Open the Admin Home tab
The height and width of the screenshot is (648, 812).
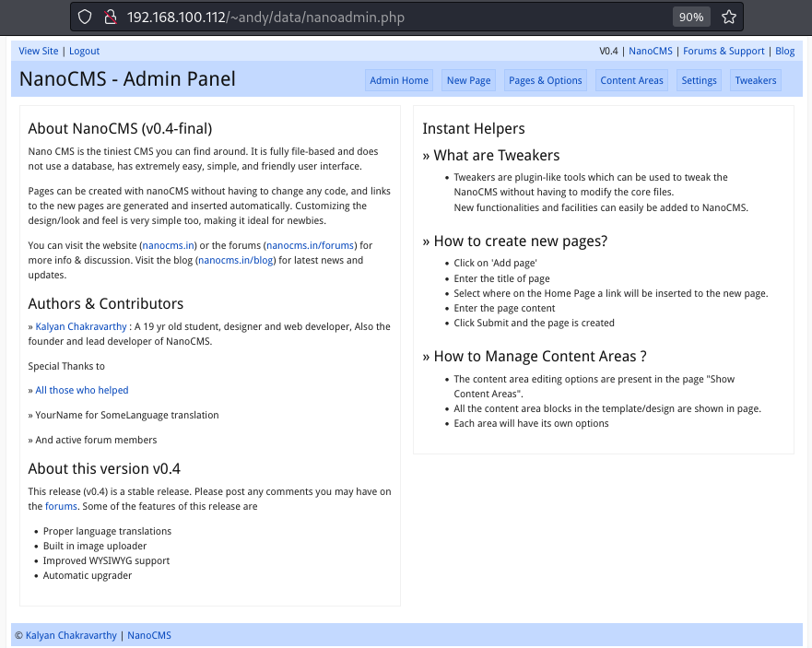[399, 80]
